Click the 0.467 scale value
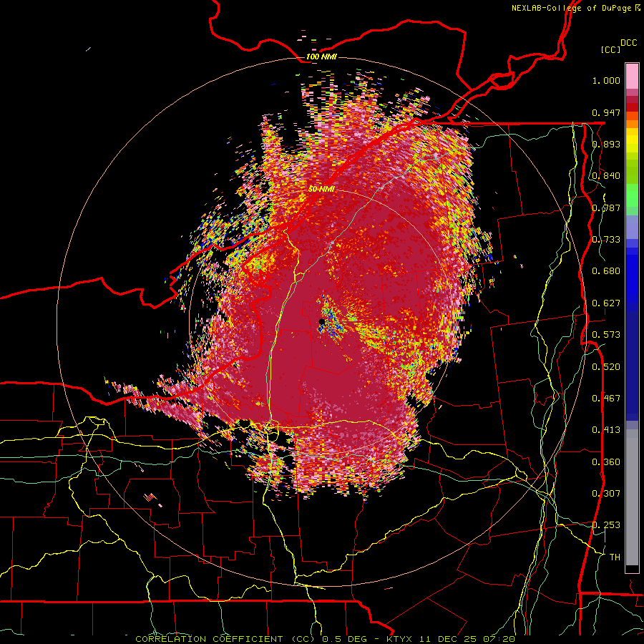644x644 pixels. point(606,399)
